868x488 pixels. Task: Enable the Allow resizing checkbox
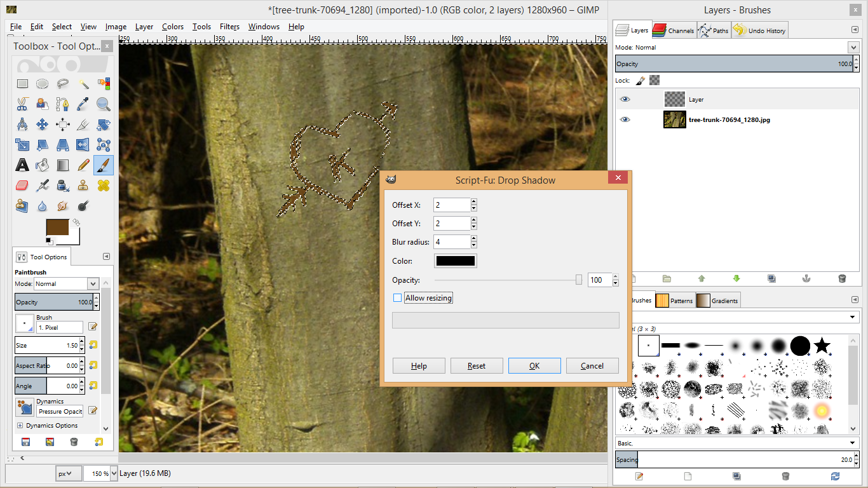point(397,297)
